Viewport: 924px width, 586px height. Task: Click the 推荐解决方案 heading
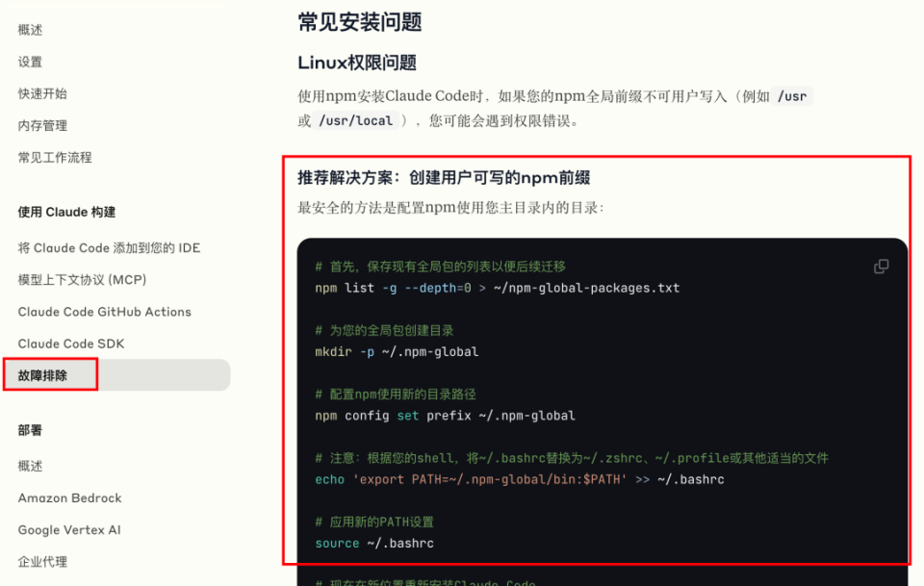[444, 177]
